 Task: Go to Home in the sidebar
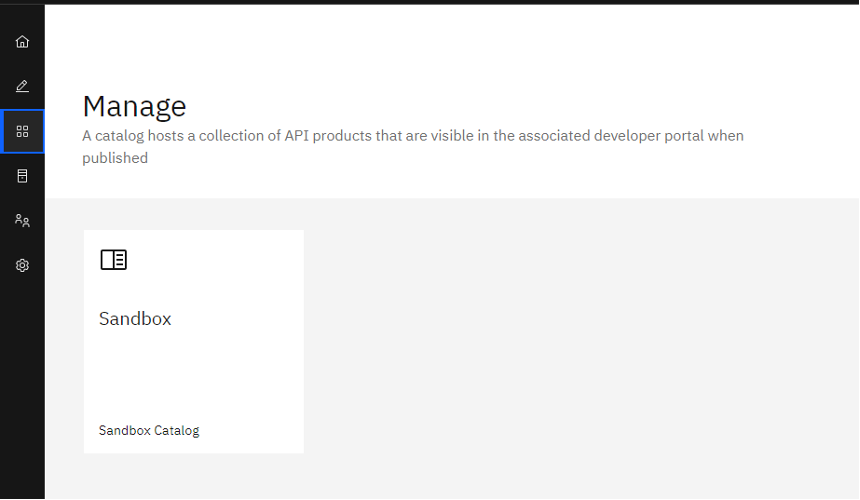22,42
